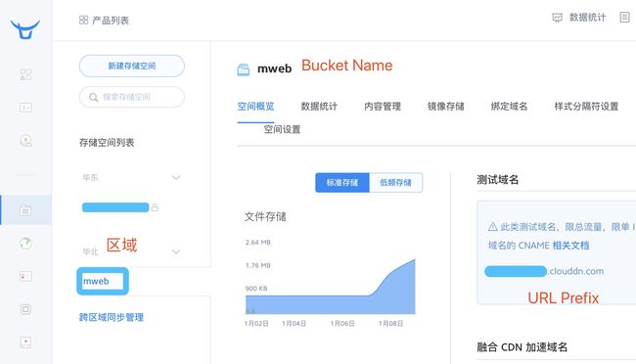Click the 融合 CDN 加速域名 heading

pos(522,347)
